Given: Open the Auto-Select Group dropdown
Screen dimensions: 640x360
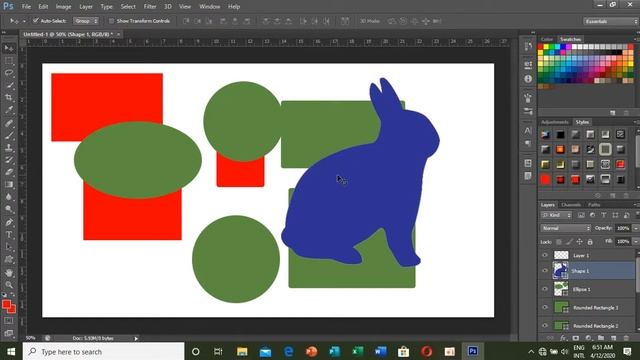Looking at the screenshot, I should (x=86, y=21).
